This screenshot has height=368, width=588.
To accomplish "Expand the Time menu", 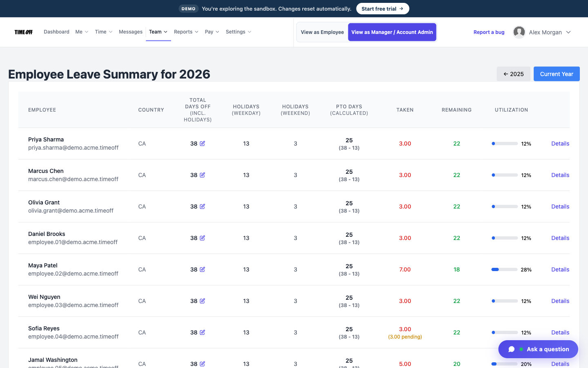I will pyautogui.click(x=104, y=32).
